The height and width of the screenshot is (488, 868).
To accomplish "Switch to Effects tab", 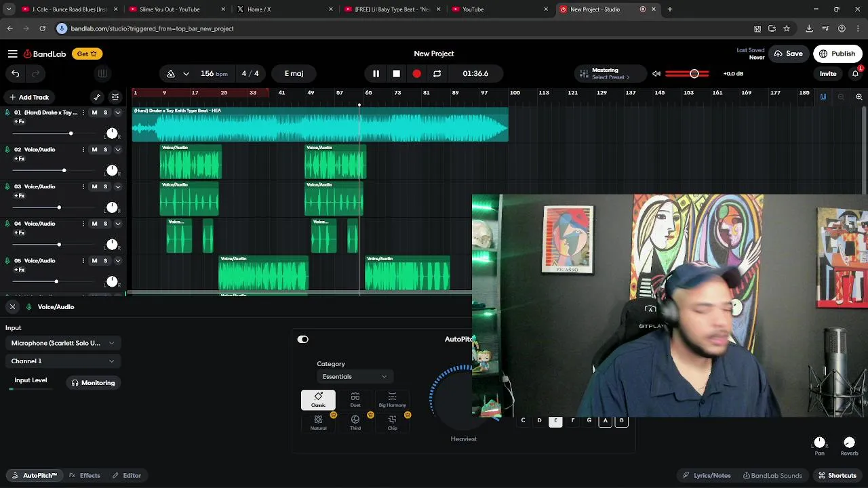I will point(85,476).
